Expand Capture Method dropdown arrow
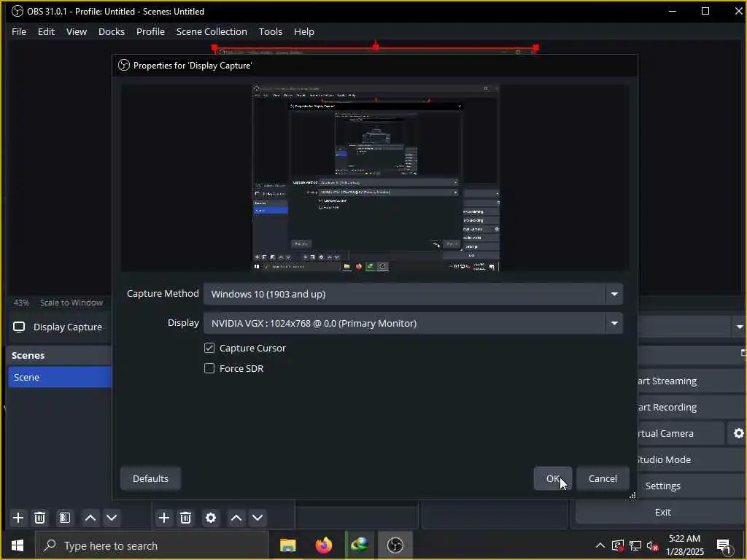The image size is (747, 560). (x=614, y=295)
